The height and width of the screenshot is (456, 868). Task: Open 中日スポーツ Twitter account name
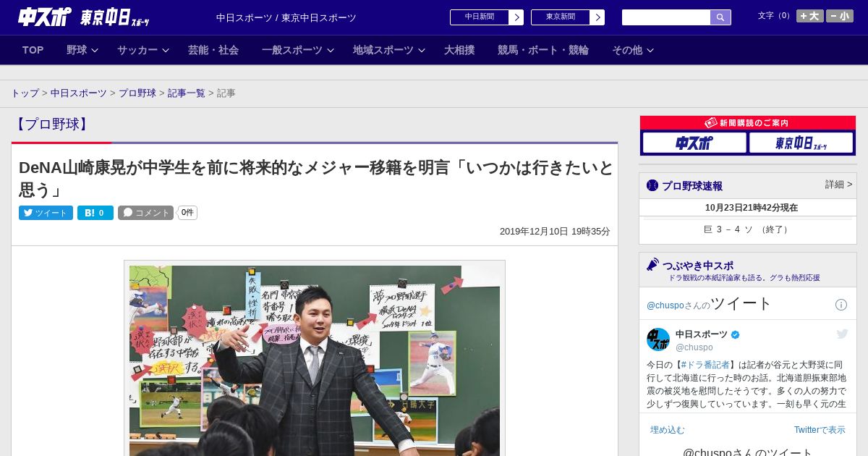[x=702, y=334]
